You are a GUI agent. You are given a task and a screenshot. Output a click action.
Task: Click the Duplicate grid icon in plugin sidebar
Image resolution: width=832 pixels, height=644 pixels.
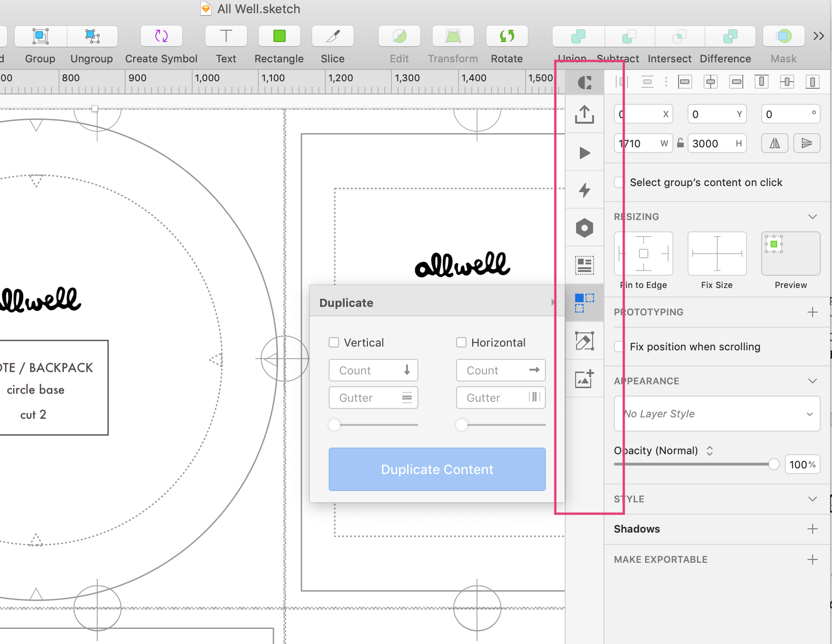pyautogui.click(x=585, y=303)
